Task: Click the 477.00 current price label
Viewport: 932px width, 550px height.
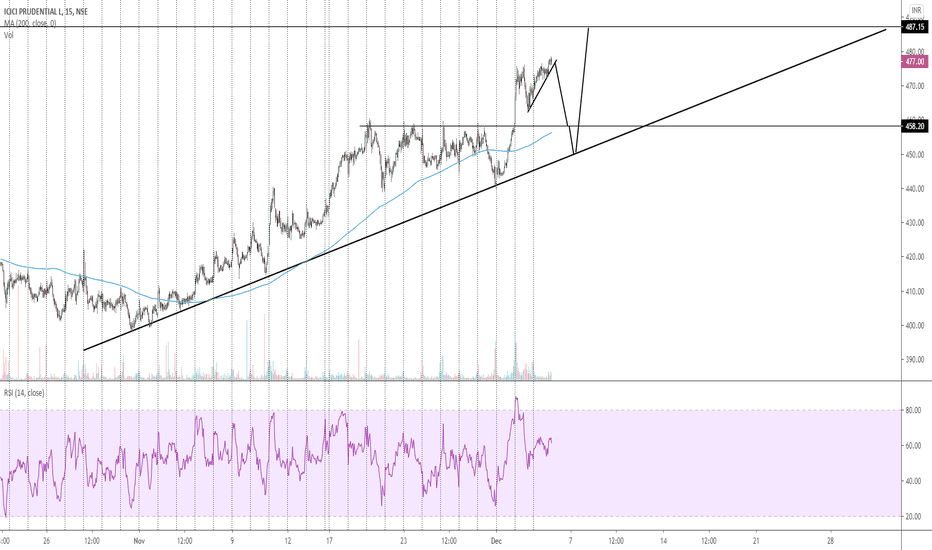Action: coord(914,62)
